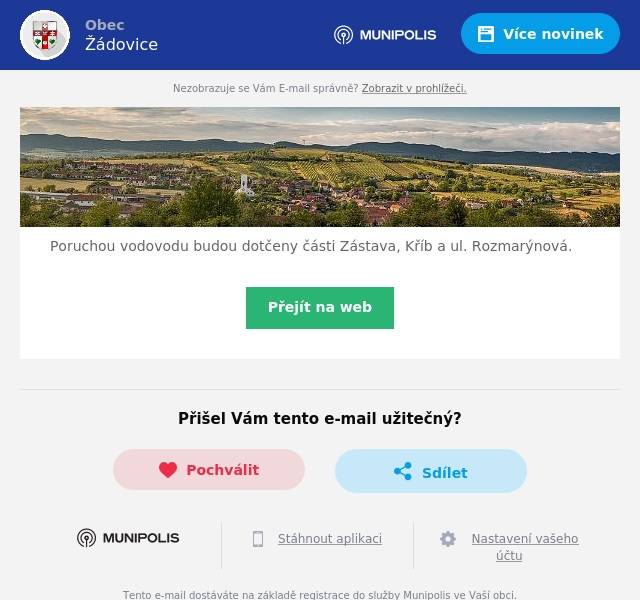Screen dimensions: 640x600
Task: Click the gear icon for account settings
Action: (448, 539)
